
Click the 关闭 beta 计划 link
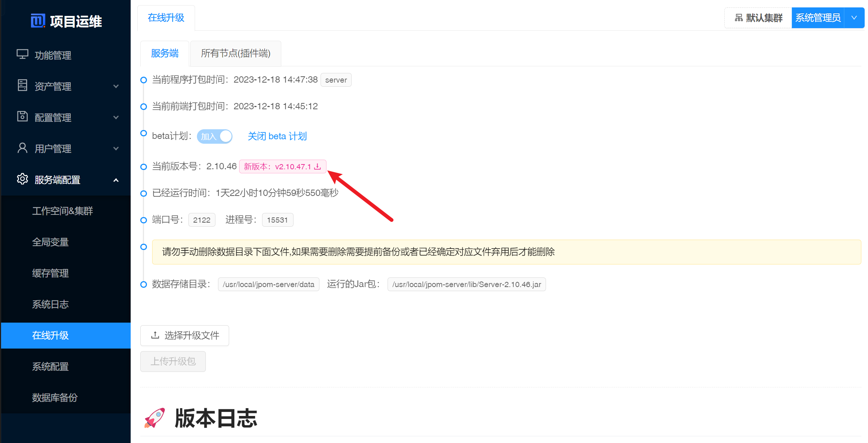coord(277,136)
